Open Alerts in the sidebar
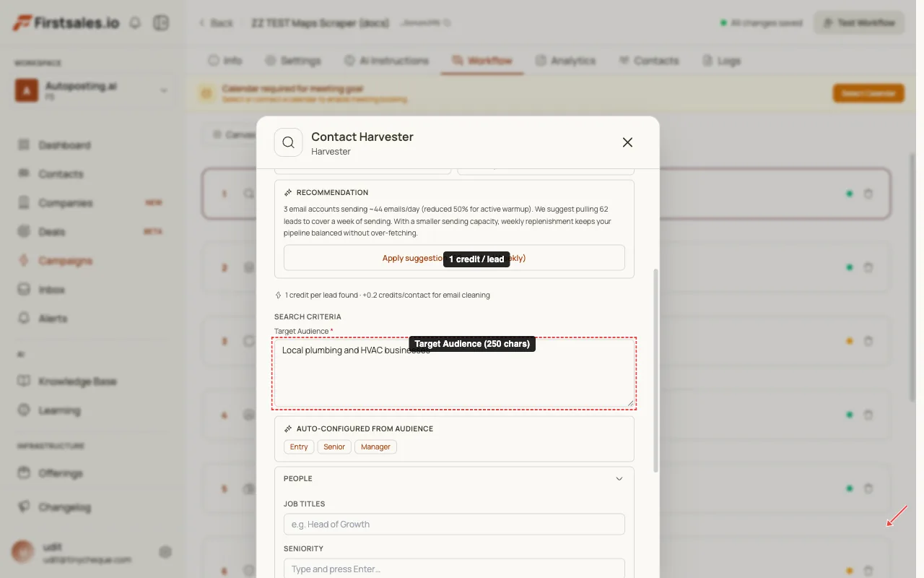Viewport: 924px width, 578px height. (53, 319)
